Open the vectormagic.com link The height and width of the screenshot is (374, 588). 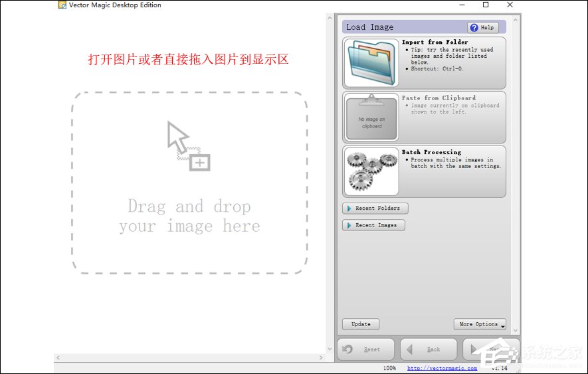[442, 368]
